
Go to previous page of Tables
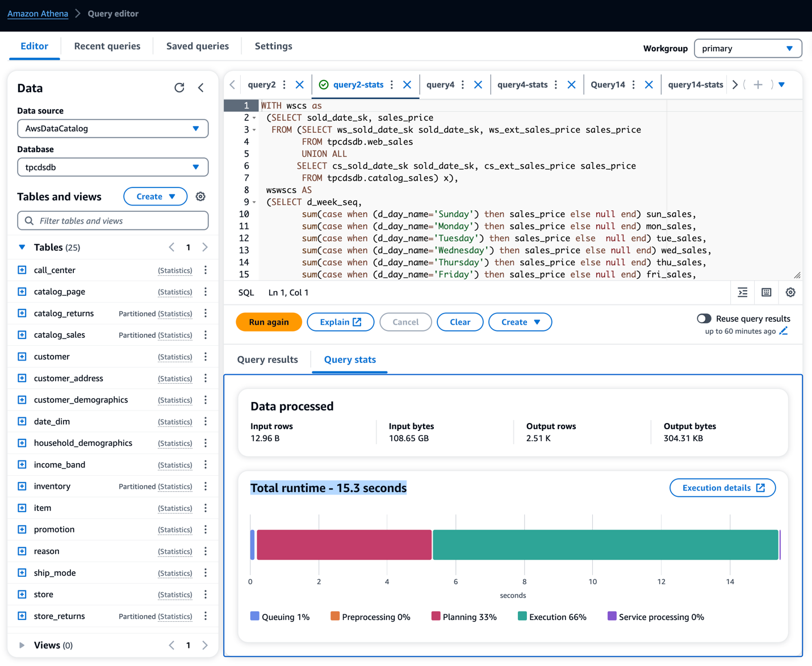[x=171, y=247]
